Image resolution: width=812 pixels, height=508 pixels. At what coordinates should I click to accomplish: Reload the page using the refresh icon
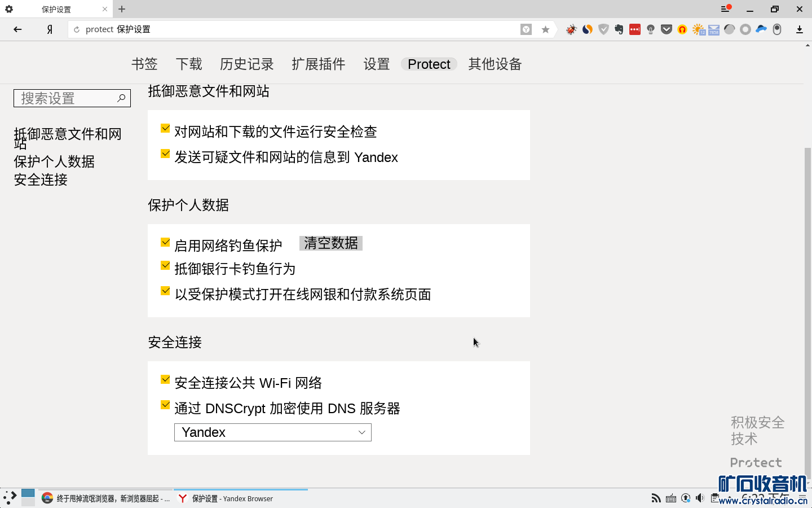tap(77, 29)
